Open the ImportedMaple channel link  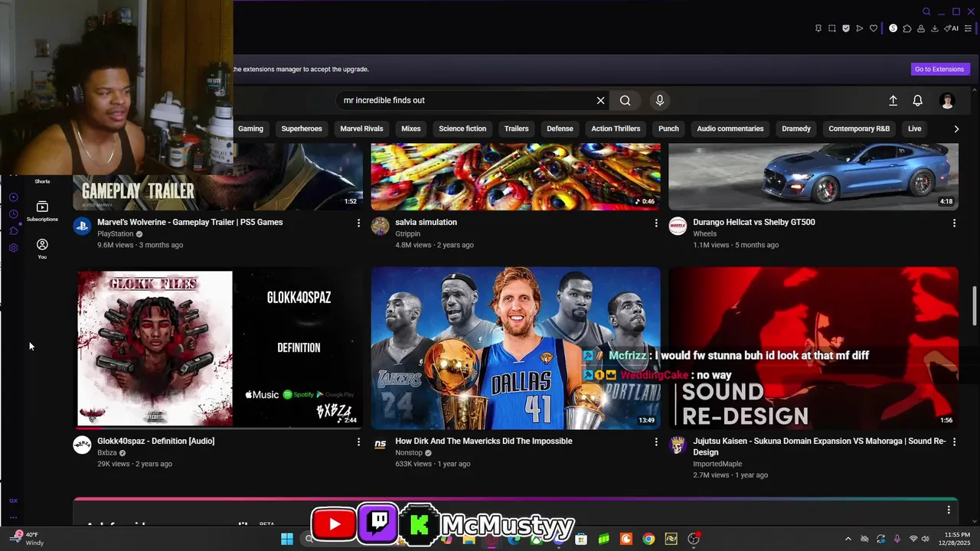(x=717, y=464)
